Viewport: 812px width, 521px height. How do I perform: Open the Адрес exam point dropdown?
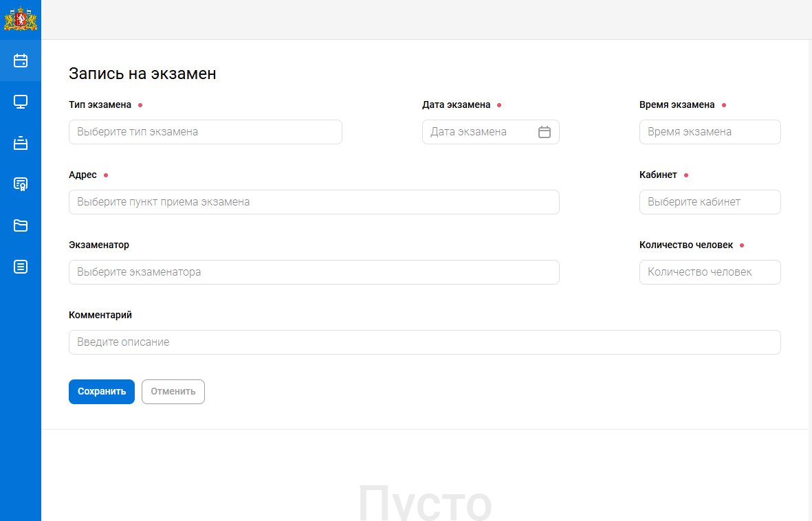pyautogui.click(x=314, y=202)
